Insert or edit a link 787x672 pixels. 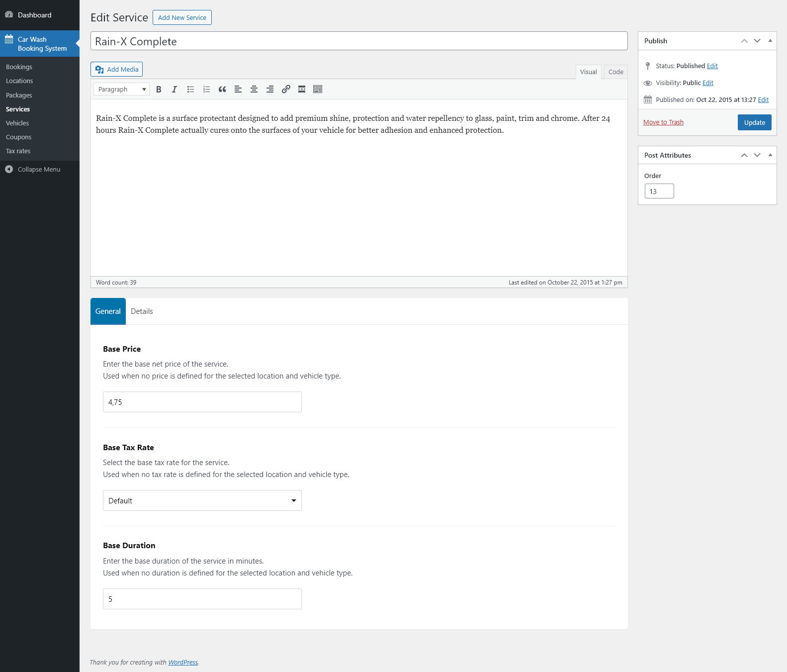coord(286,90)
